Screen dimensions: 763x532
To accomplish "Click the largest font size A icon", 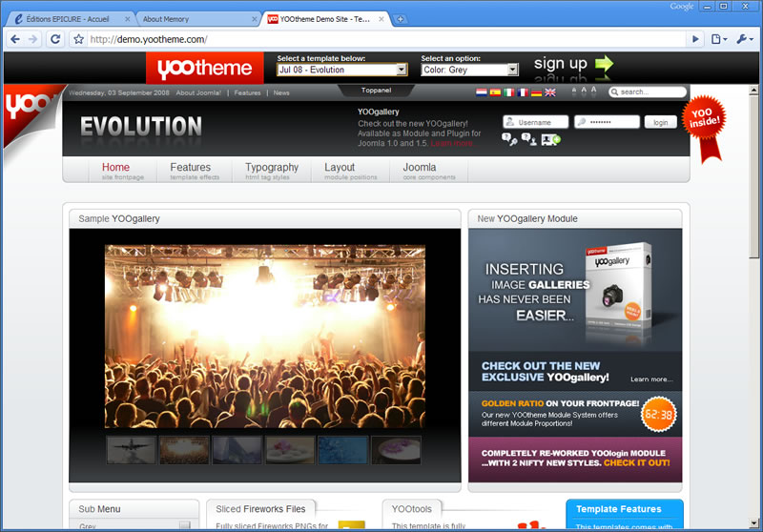I will click(593, 91).
